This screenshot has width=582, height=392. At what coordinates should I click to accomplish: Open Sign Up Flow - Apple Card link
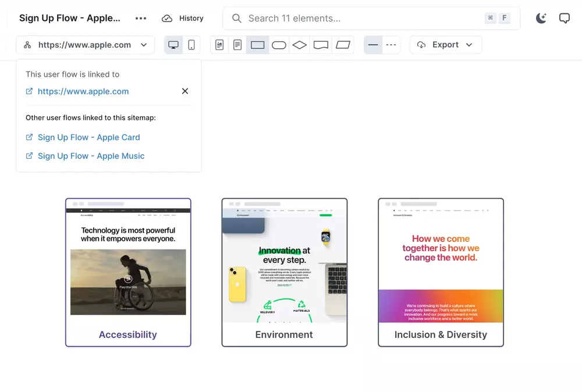tap(88, 137)
